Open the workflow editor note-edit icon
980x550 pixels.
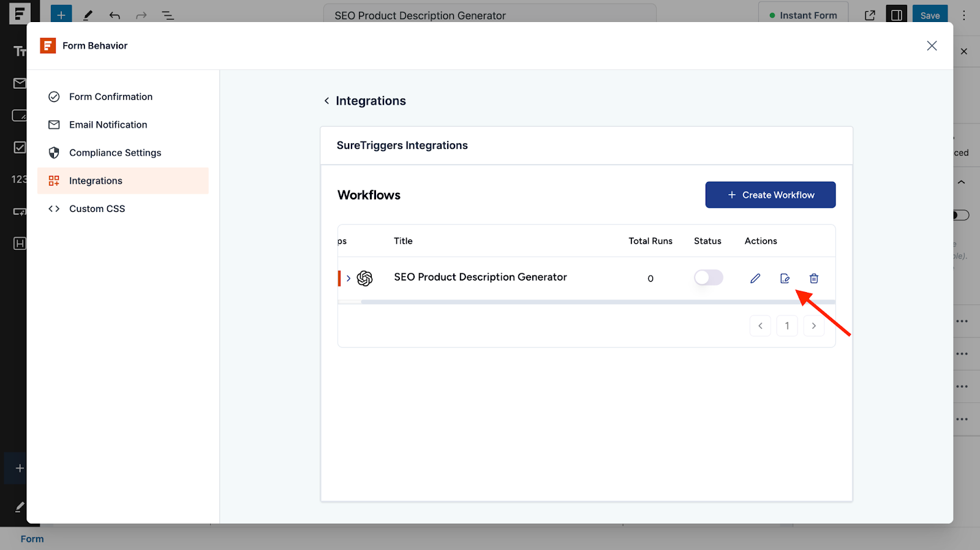point(785,278)
